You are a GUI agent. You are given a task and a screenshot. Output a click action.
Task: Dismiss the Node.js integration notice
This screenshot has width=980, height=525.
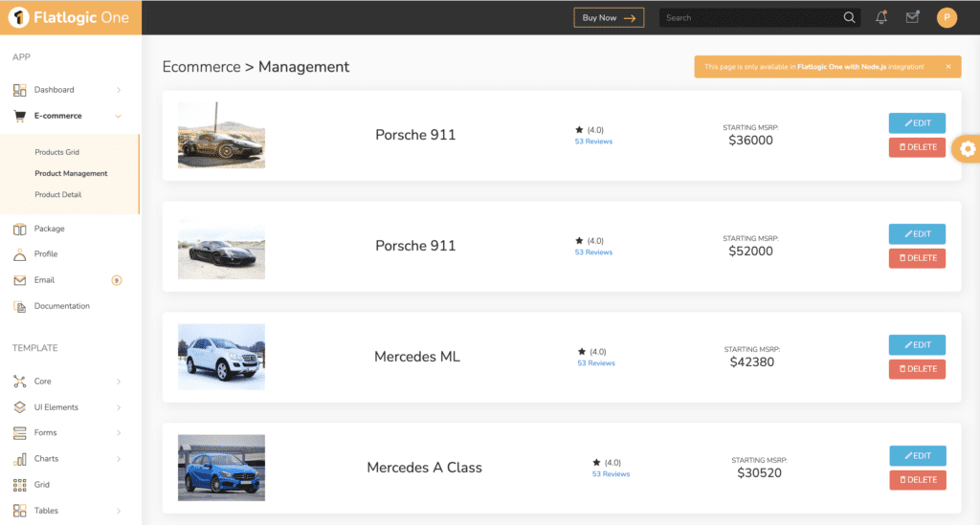(x=948, y=67)
